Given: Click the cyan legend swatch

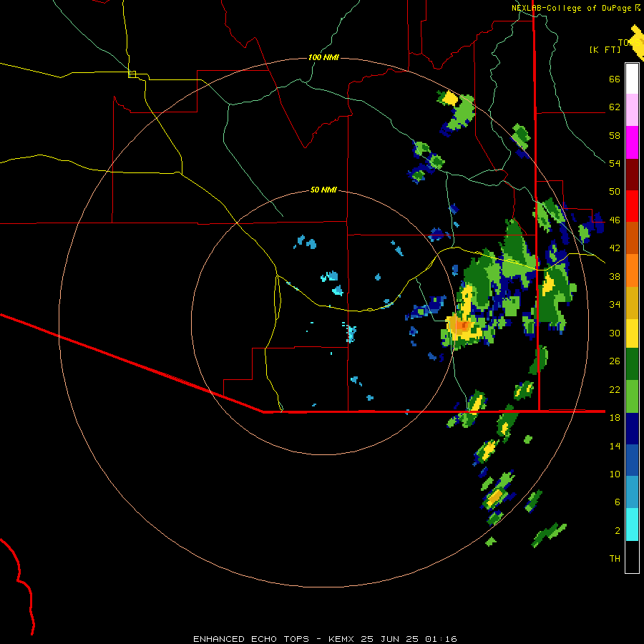Looking at the screenshot, I should click(x=632, y=525).
